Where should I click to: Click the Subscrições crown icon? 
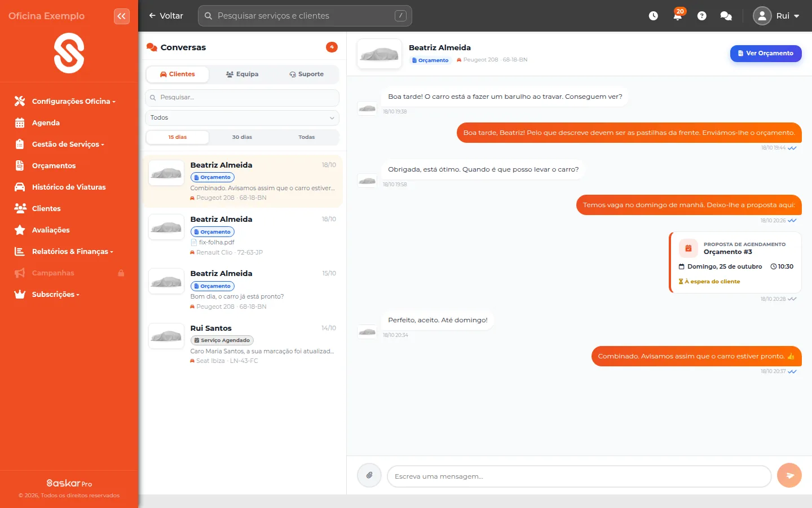pyautogui.click(x=20, y=294)
